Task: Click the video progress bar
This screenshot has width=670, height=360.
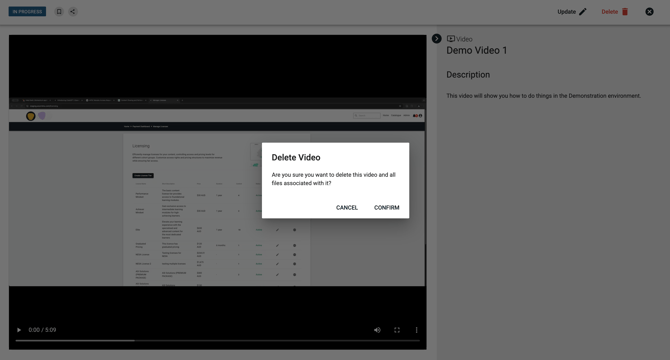Action: [217, 340]
